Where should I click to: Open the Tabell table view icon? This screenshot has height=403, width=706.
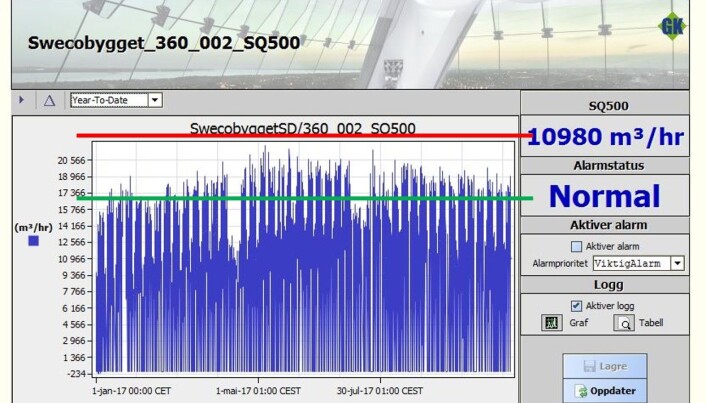624,323
